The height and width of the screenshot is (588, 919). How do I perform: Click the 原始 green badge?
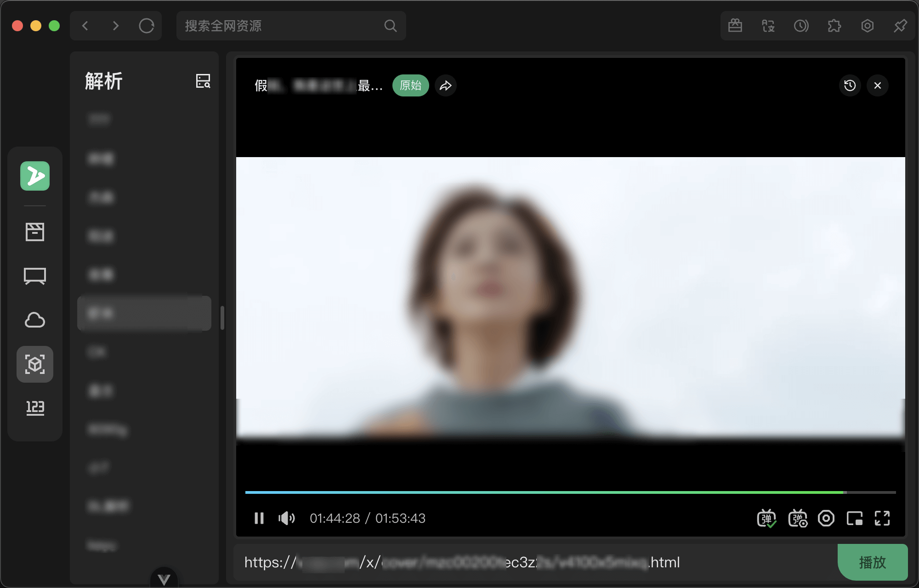coord(411,85)
